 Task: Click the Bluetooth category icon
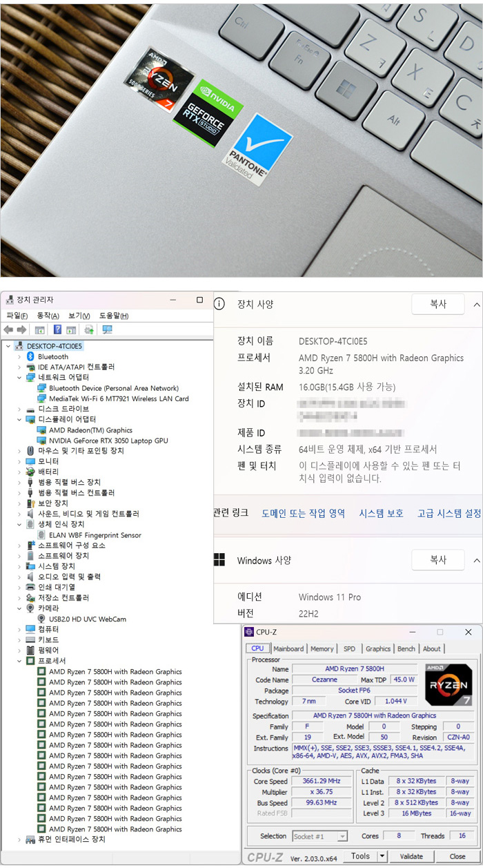30,356
